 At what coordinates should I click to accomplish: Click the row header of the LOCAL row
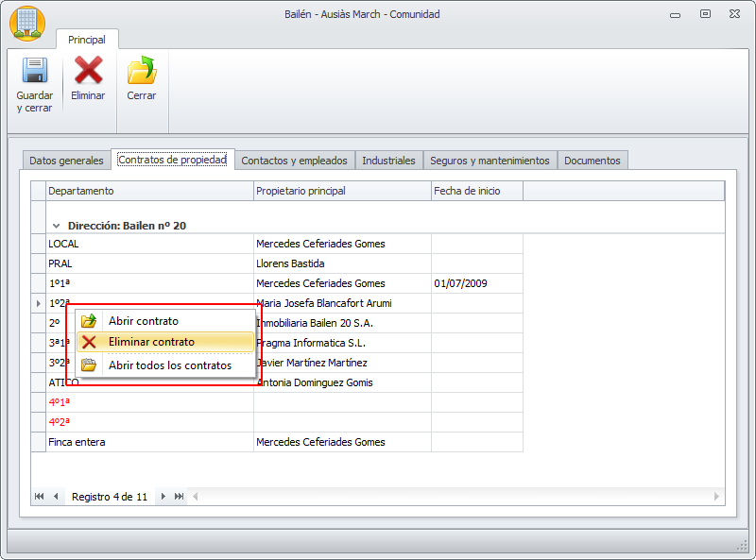point(39,244)
